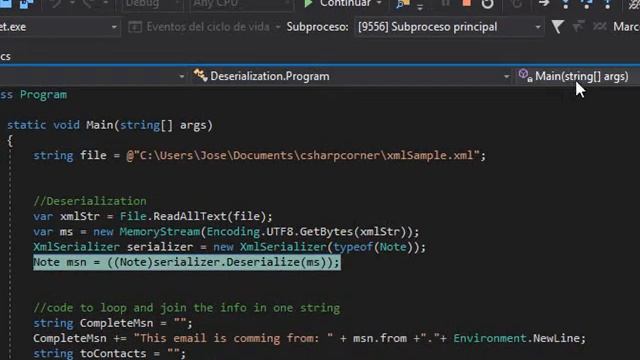Open the Continuar dropdown arrow
Screen dimensions: 640x360
[379, 3]
